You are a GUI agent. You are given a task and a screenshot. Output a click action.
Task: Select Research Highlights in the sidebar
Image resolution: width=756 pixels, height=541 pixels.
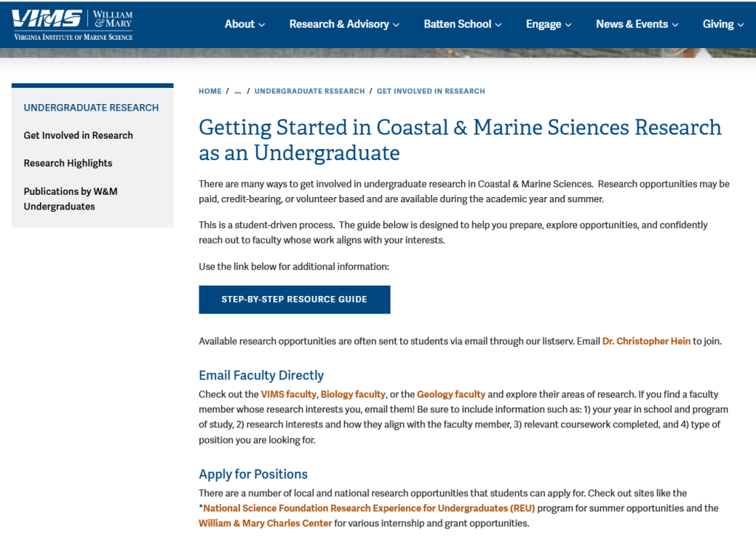pyautogui.click(x=68, y=162)
